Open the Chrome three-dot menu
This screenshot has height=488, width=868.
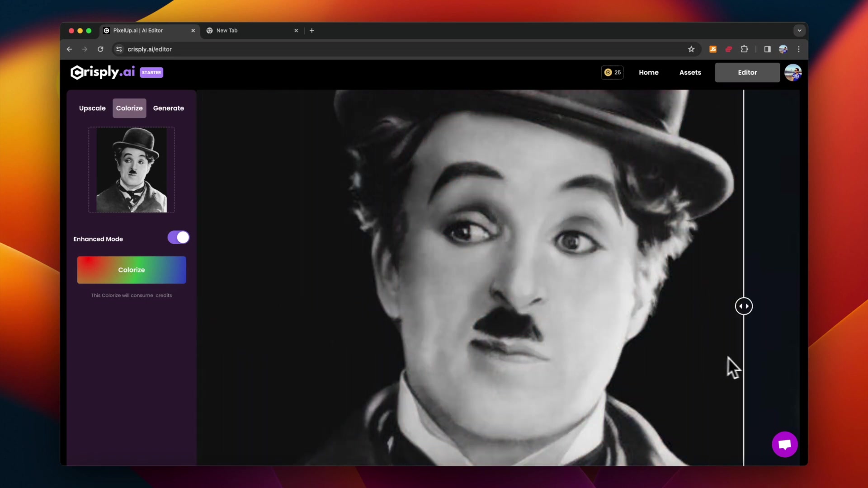(x=799, y=49)
